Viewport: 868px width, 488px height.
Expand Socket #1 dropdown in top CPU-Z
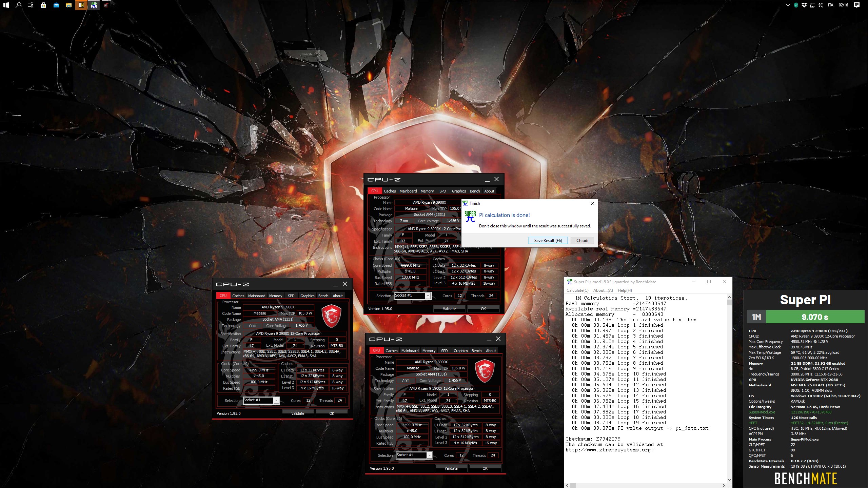click(x=428, y=296)
